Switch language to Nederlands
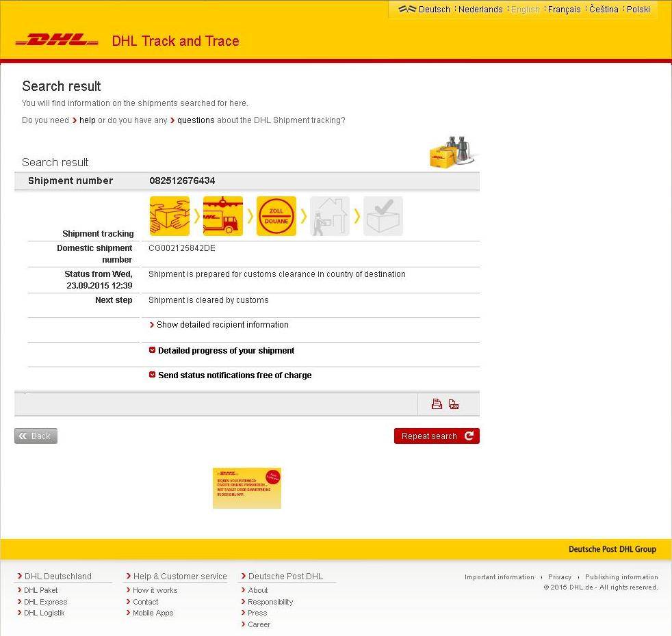This screenshot has height=636, width=672. [x=480, y=10]
